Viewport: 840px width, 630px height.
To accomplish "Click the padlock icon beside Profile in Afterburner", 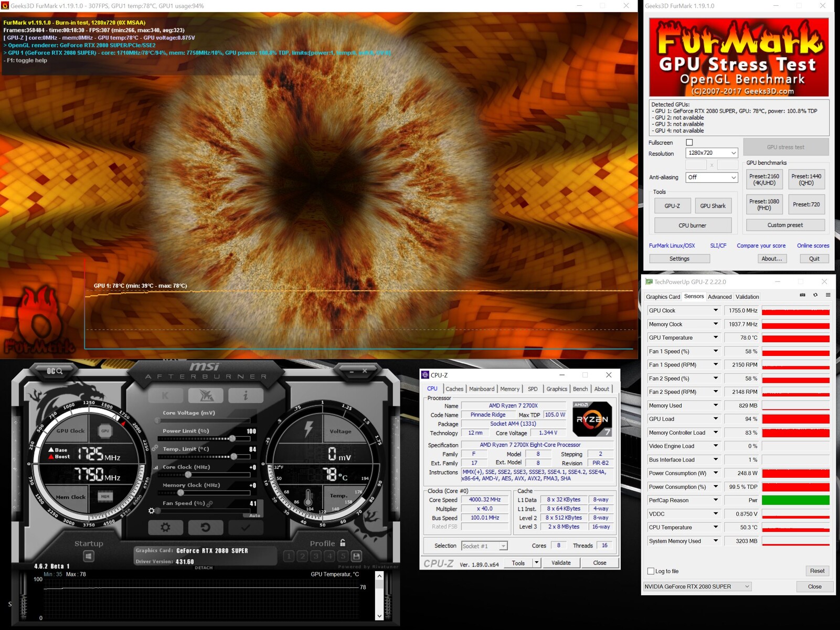I will click(343, 543).
